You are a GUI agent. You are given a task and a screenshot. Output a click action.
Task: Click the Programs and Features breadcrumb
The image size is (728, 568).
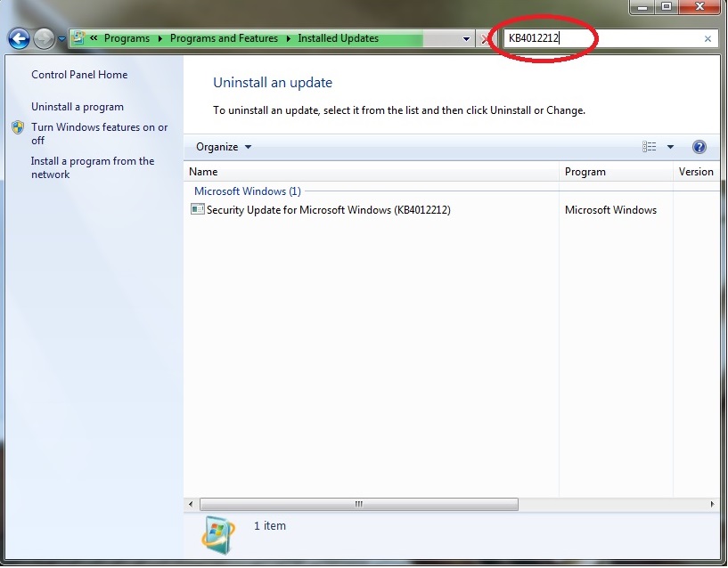pyautogui.click(x=224, y=38)
